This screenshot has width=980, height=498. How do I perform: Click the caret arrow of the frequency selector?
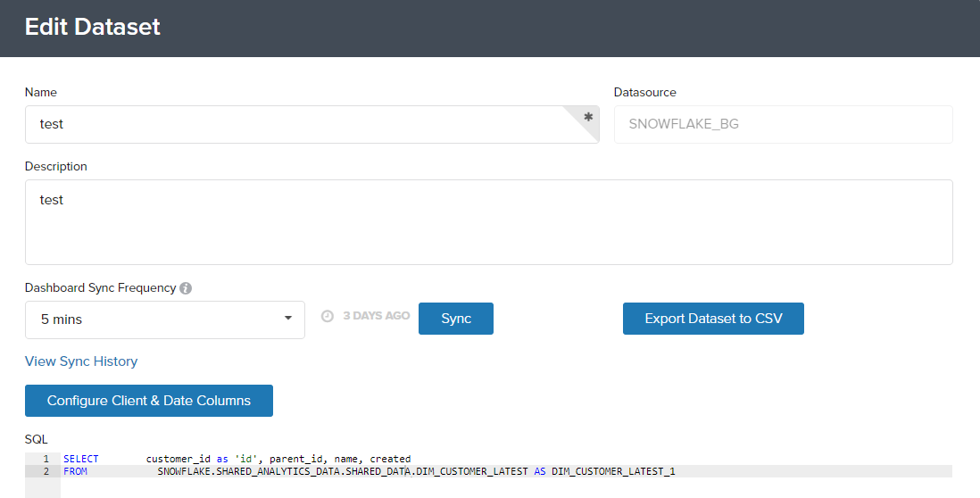coord(287,319)
